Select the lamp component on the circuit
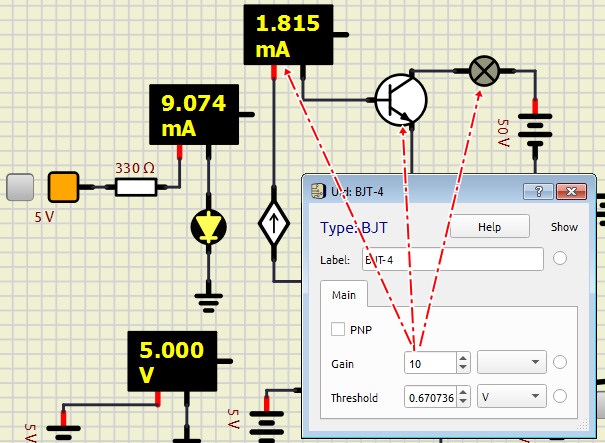The height and width of the screenshot is (443, 605). (485, 70)
